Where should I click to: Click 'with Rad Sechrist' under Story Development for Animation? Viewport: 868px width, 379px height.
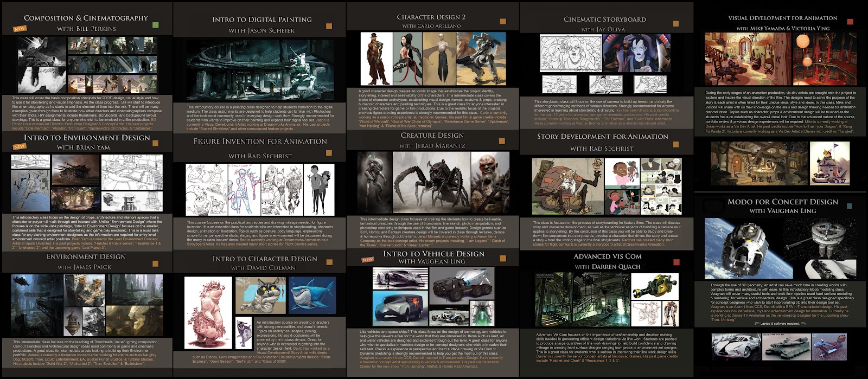tap(602, 149)
